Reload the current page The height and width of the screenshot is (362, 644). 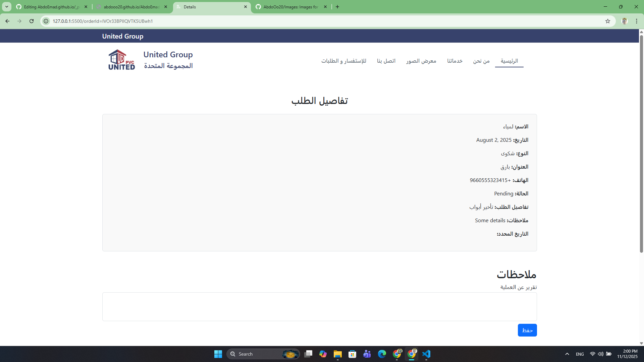(31, 21)
